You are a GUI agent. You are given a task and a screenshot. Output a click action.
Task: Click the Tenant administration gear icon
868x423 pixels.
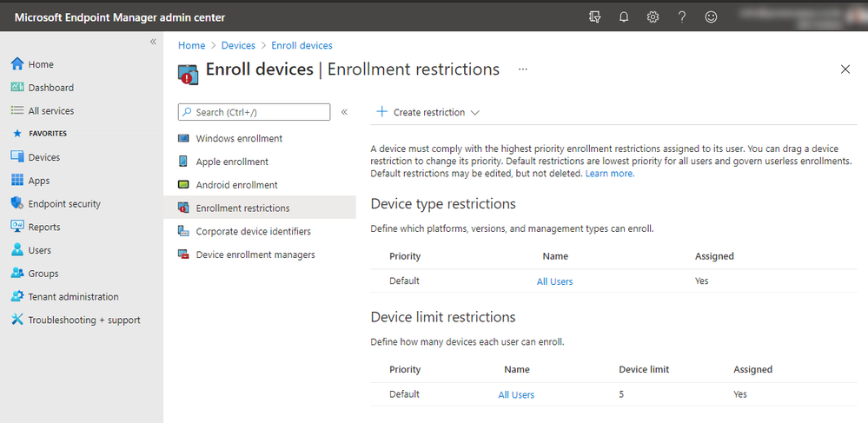point(17,296)
